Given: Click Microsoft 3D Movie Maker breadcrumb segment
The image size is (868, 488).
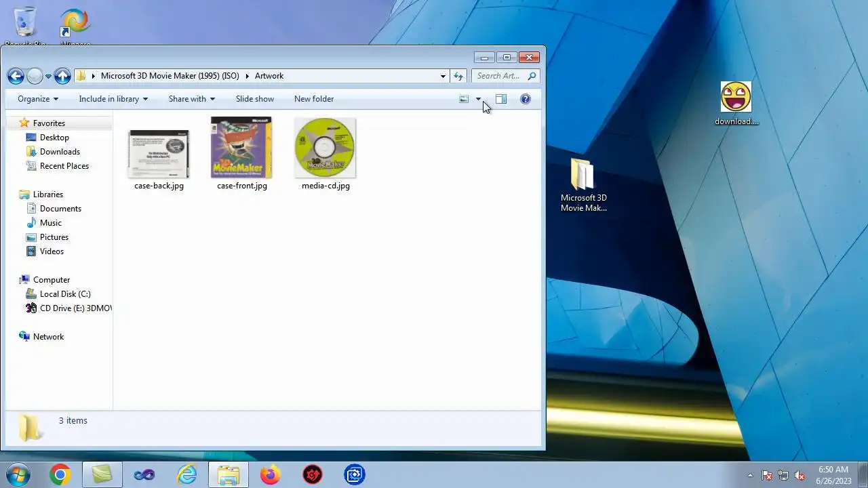Looking at the screenshot, I should click(x=170, y=76).
